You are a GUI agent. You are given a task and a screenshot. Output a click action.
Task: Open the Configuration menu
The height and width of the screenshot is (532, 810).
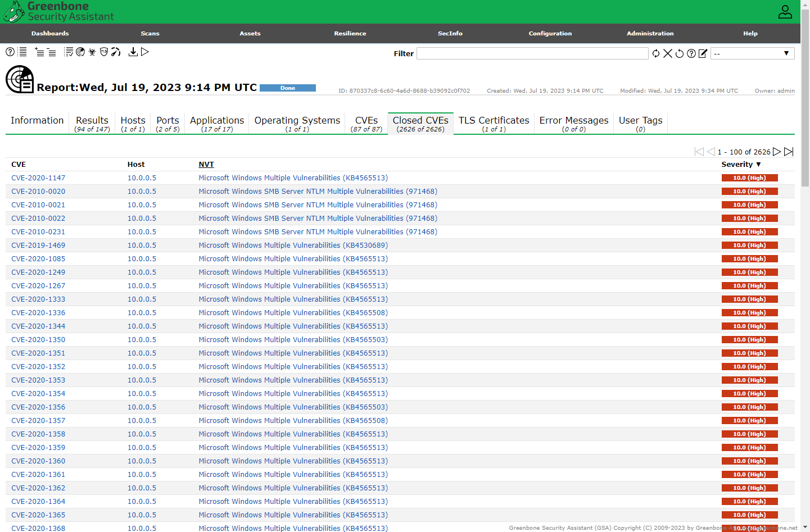550,33
